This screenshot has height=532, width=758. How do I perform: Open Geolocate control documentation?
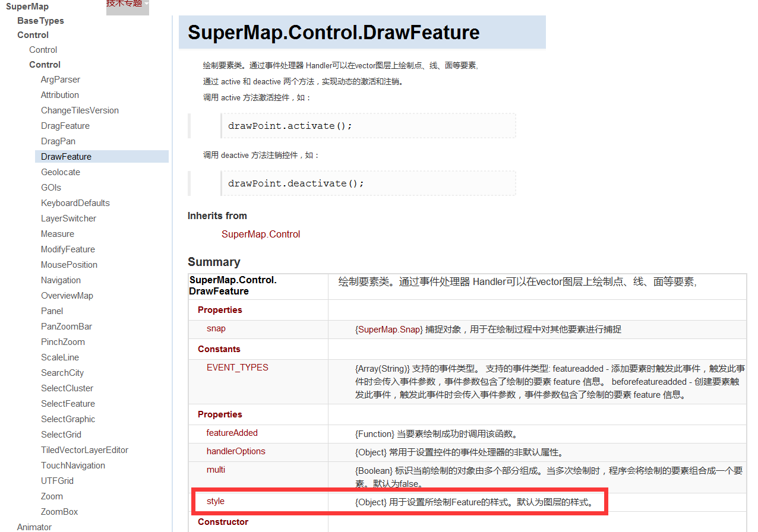(x=61, y=172)
